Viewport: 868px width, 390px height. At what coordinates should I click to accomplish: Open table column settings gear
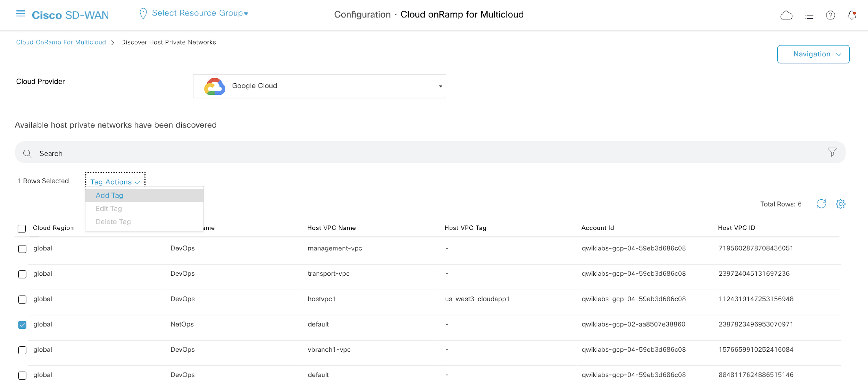pyautogui.click(x=840, y=204)
